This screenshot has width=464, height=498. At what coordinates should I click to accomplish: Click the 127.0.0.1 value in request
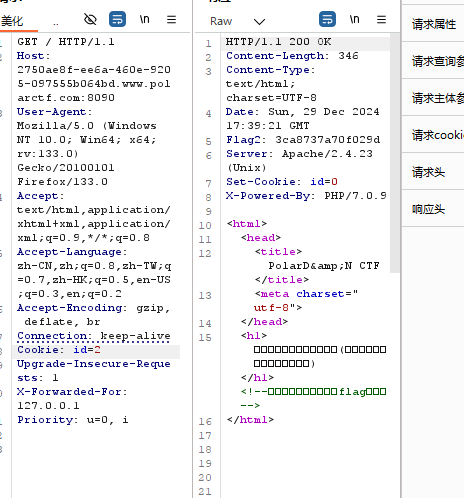pyautogui.click(x=48, y=406)
